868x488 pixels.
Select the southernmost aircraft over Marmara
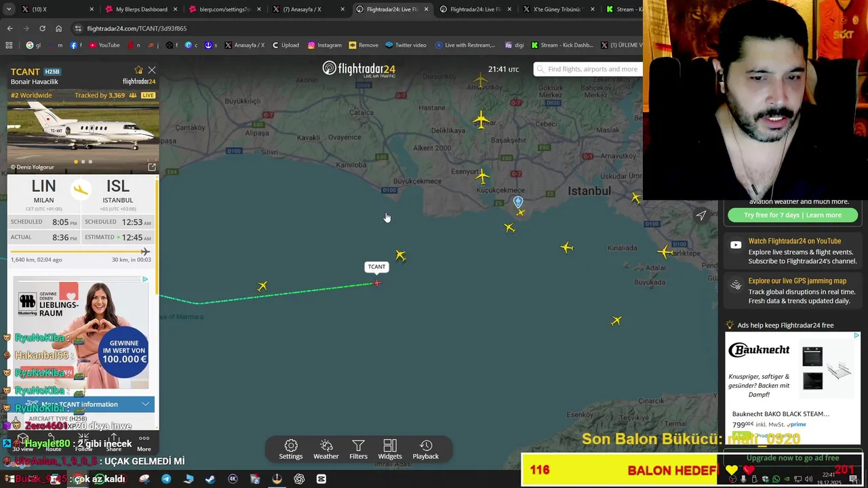(616, 321)
